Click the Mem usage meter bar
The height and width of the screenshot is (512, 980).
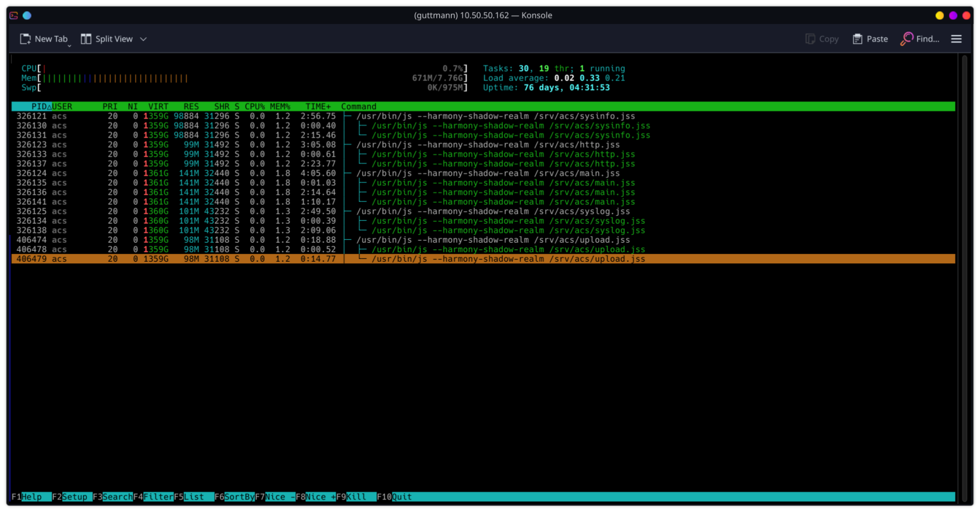point(115,78)
